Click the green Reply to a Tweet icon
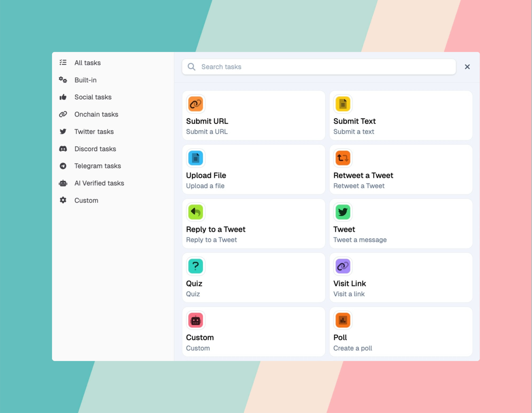532x413 pixels. coord(196,212)
